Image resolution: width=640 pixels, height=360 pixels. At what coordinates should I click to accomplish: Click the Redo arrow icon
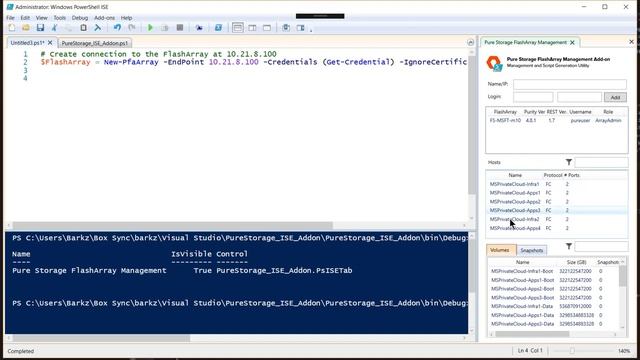click(x=131, y=28)
